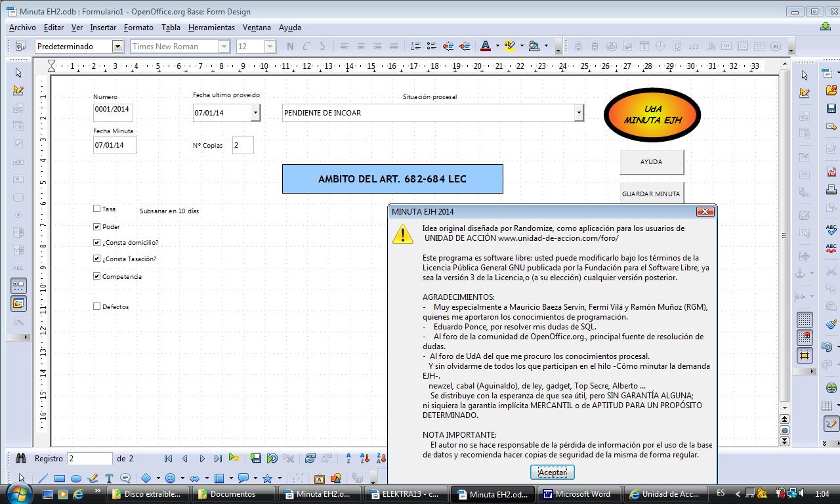Expand the Fecha ultimo proveido date dropdown
Viewport: 840px width, 504px height.
click(x=255, y=113)
